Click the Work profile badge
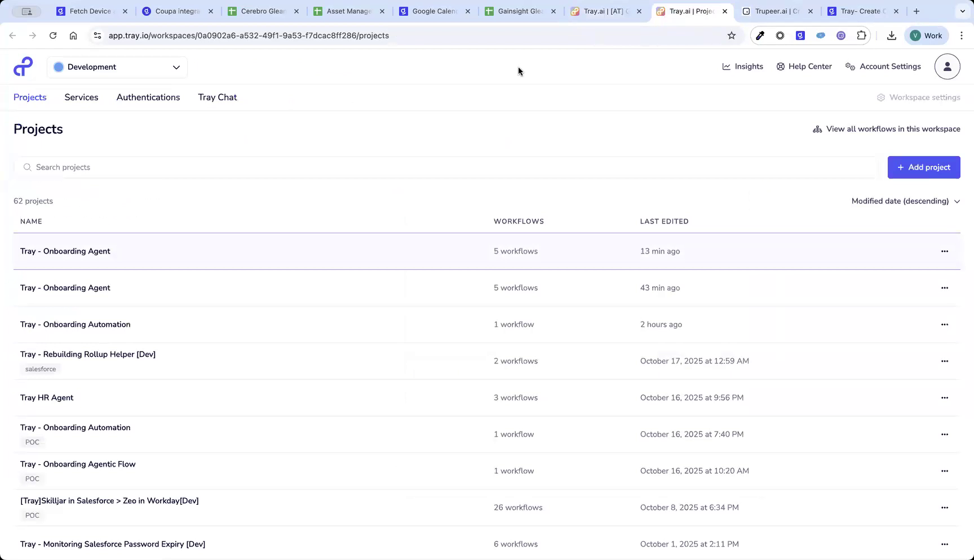Image resolution: width=974 pixels, height=560 pixels. (926, 35)
